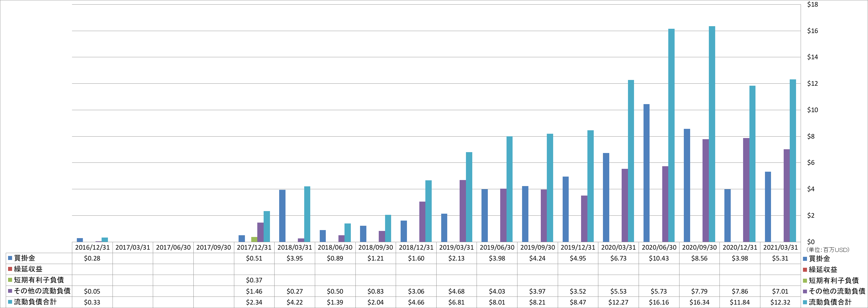This screenshot has height=308, width=868.
Task: Select the $4.22 table cell
Action: (x=294, y=302)
